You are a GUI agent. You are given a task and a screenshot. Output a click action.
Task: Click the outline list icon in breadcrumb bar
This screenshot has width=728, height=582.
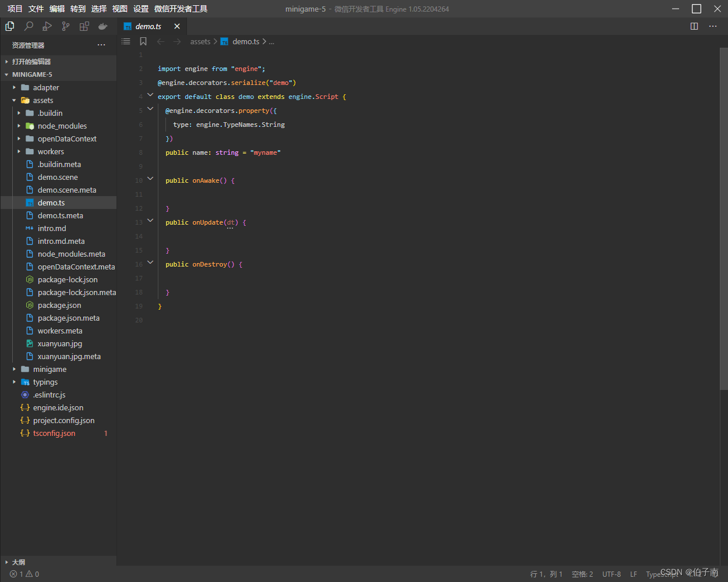pos(126,41)
